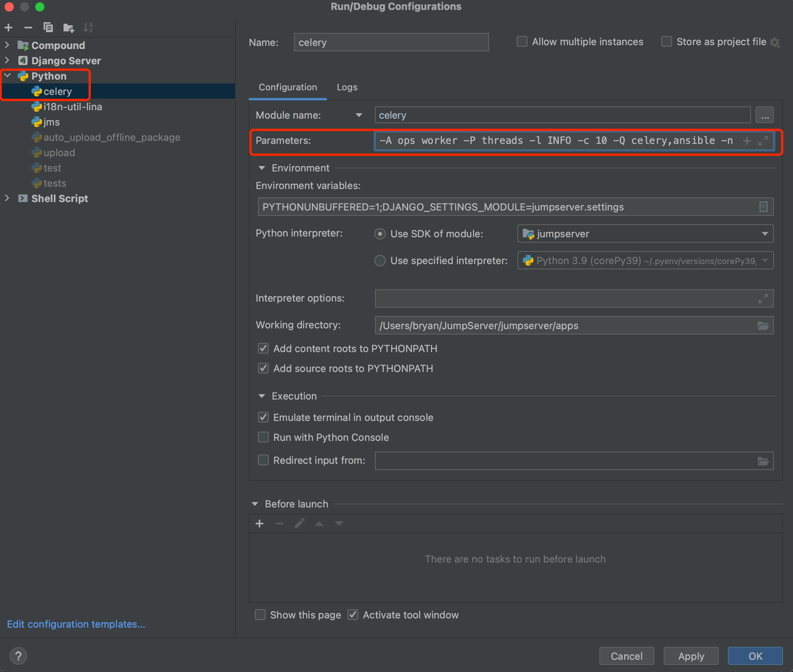This screenshot has height=672, width=793.
Task: Open Edit configuration templates link
Action: (76, 624)
